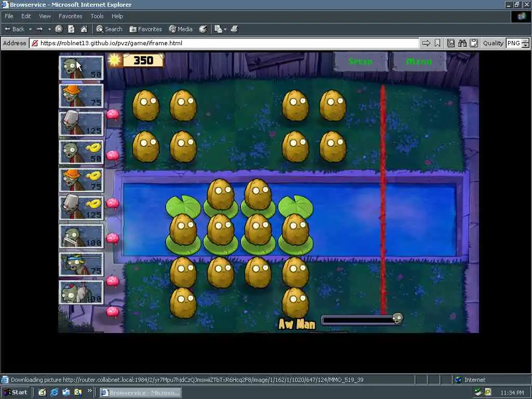The width and height of the screenshot is (532, 399).
Task: Click the top-left wall-nut on the lawn
Action: [146, 105]
